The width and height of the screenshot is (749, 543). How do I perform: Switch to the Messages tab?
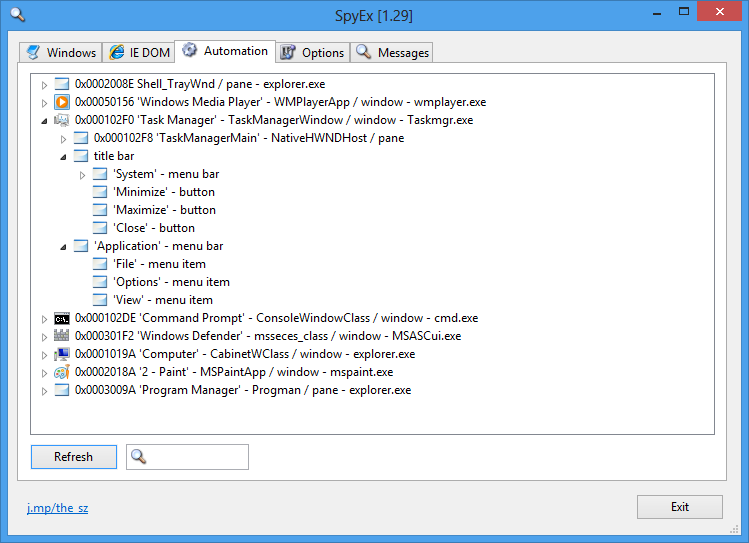click(392, 53)
